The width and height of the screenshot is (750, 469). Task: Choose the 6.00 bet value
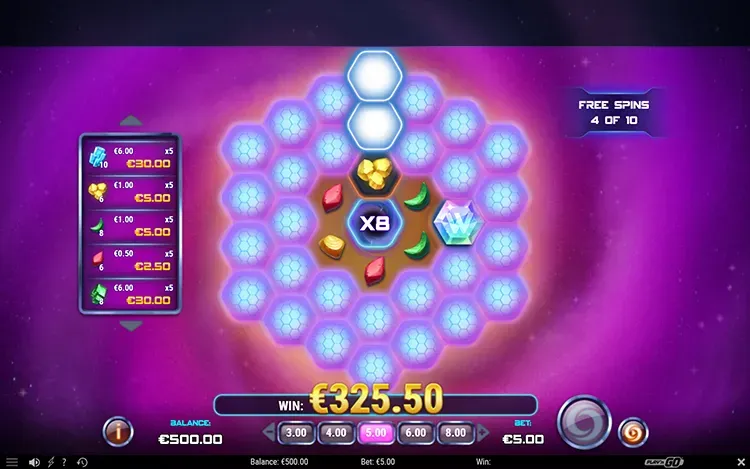click(416, 433)
